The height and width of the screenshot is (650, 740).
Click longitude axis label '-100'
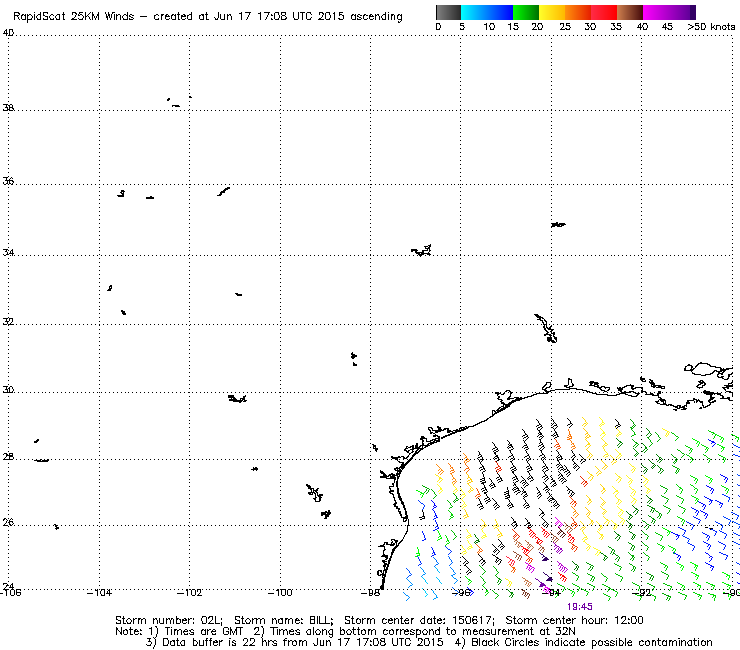280,593
